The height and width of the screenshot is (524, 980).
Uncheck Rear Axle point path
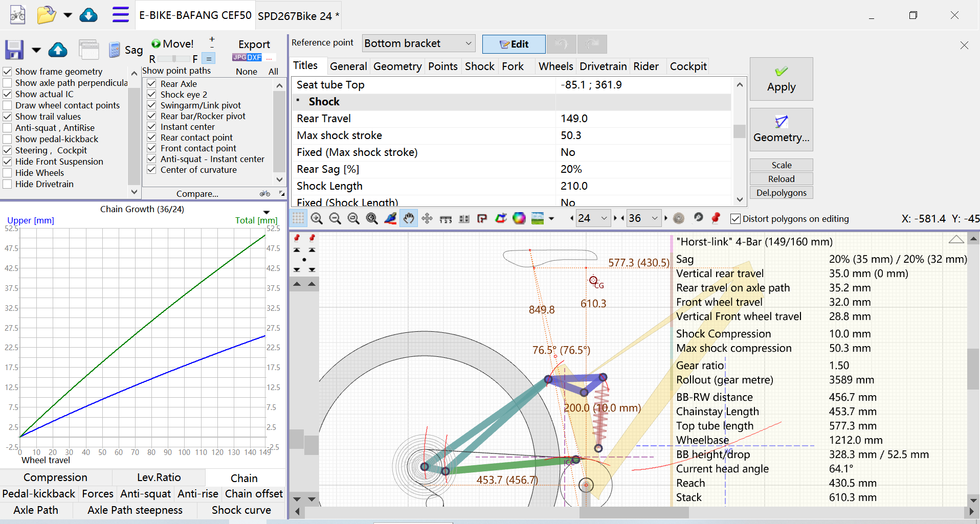tap(151, 84)
